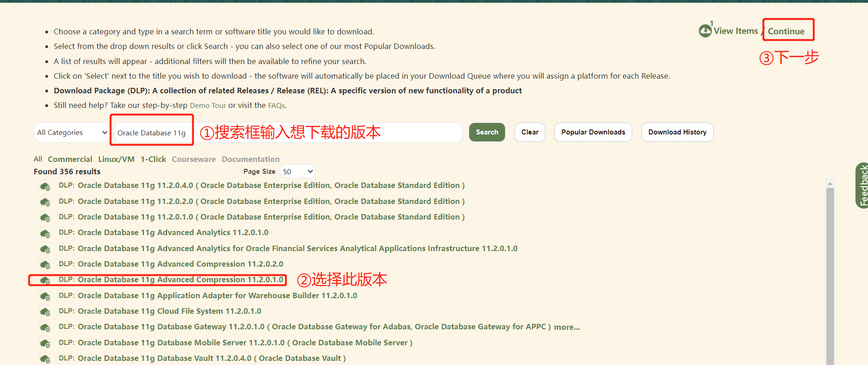
Task: Select the Commercial filter tab
Action: pyautogui.click(x=70, y=159)
